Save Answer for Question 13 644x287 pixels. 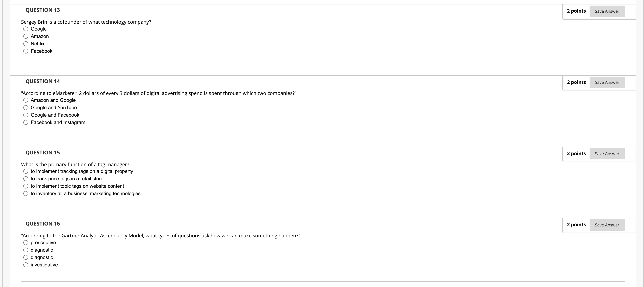pos(607,11)
